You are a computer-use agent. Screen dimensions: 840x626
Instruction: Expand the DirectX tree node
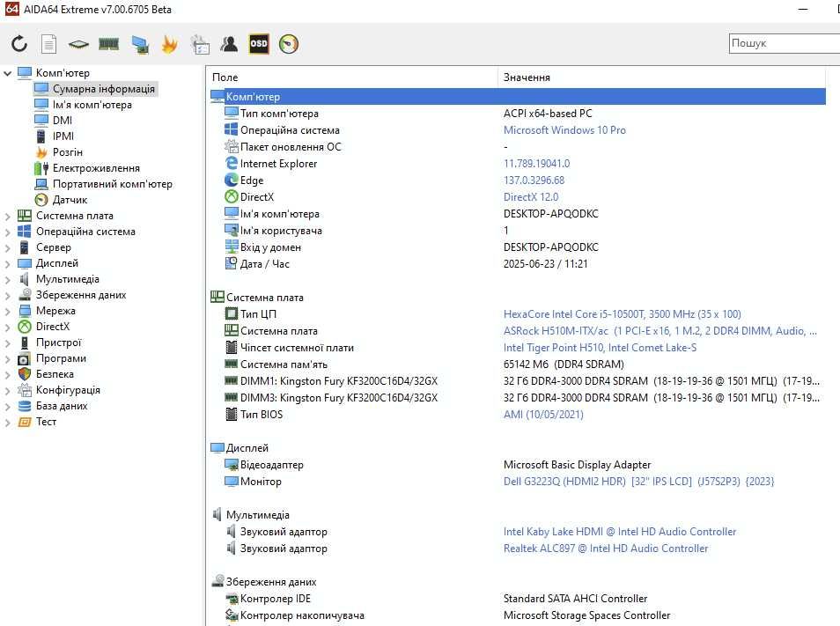(x=8, y=328)
